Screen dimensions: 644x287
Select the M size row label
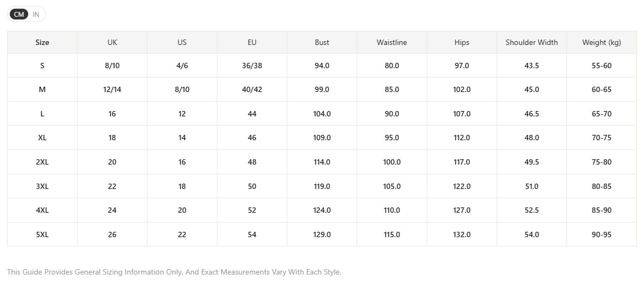coord(42,89)
